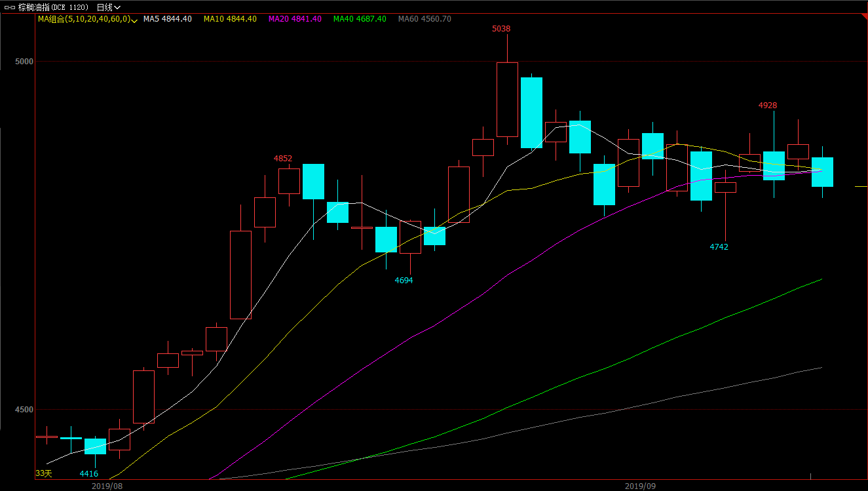Click the MA5 4844.40 legend value
This screenshot has height=491, width=868.
[168, 19]
